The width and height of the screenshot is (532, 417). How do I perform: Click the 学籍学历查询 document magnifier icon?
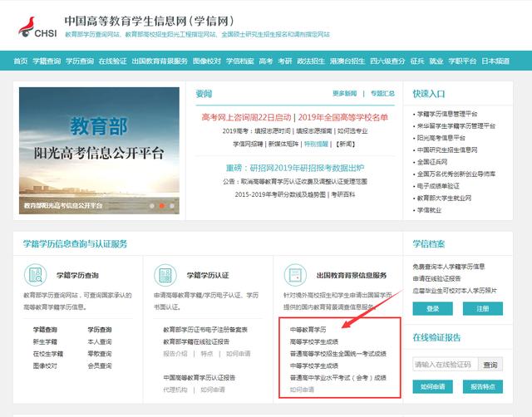(35, 275)
